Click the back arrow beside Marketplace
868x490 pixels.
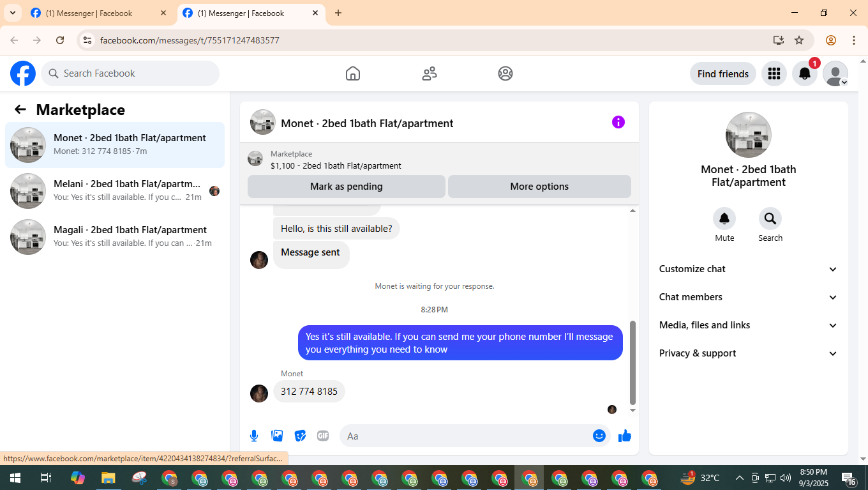[20, 109]
